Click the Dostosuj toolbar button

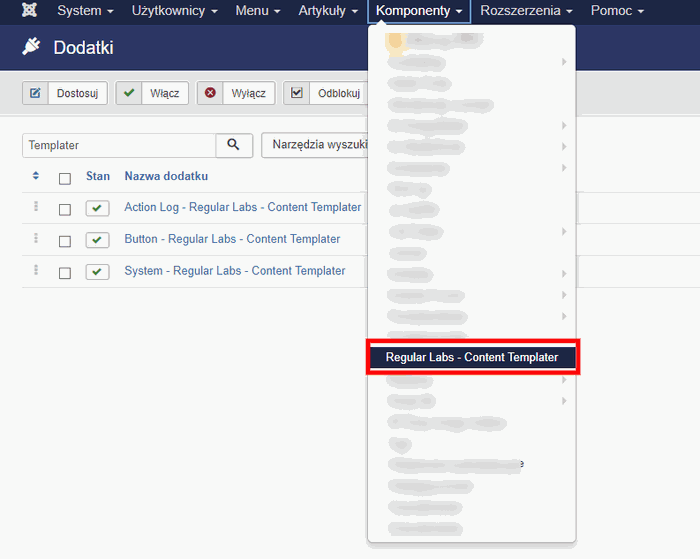point(65,93)
